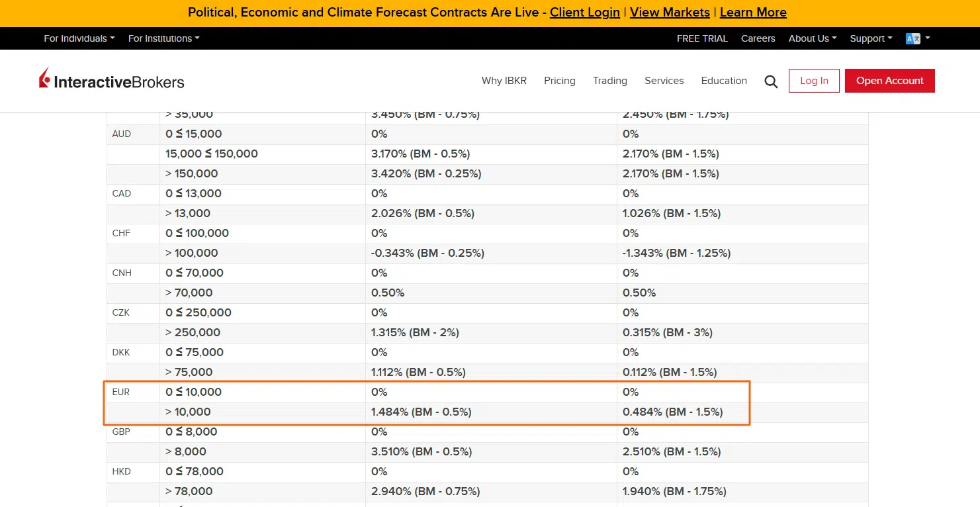Open the language translate icon menu

point(916,38)
